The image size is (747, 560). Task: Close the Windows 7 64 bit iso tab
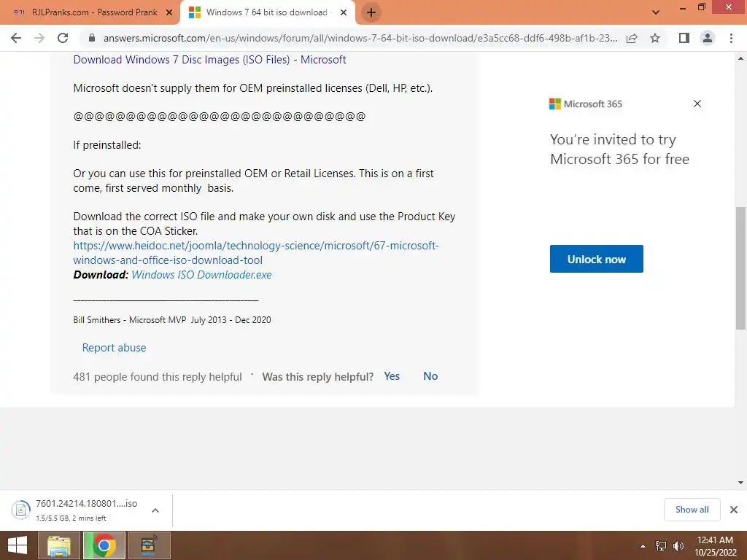click(344, 13)
